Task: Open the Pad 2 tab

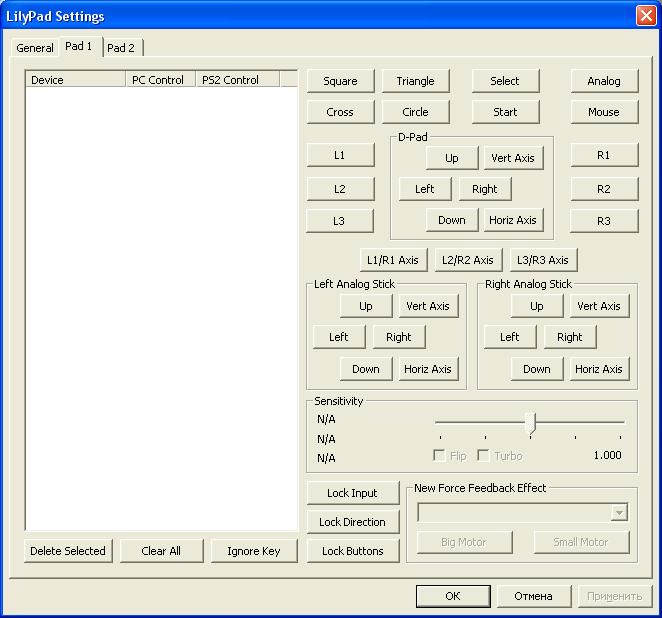Action: [x=121, y=48]
